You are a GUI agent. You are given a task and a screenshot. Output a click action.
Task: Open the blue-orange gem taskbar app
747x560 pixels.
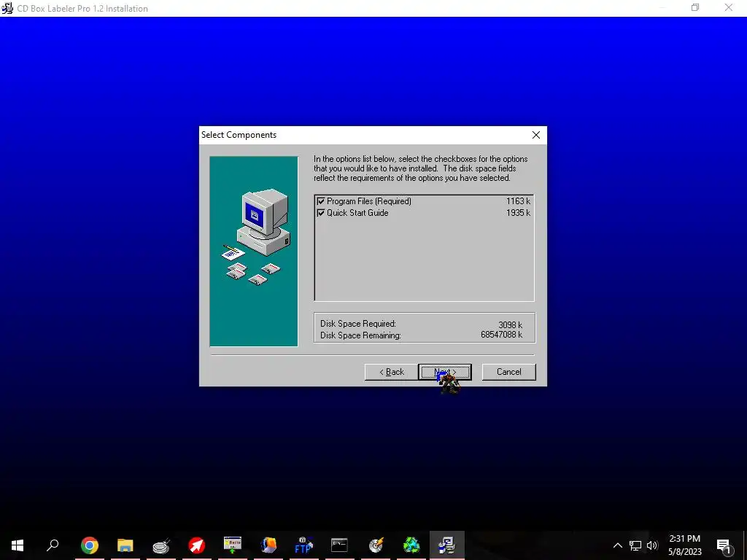pos(268,545)
